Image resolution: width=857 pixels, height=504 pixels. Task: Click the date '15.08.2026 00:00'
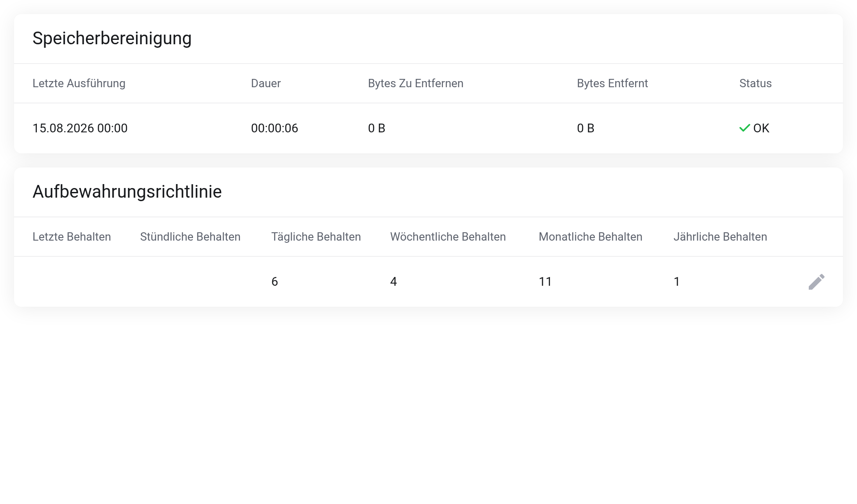[80, 128]
